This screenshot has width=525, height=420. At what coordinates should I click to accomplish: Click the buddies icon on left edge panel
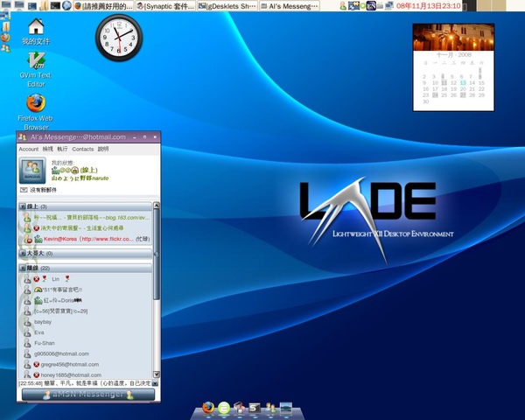[5, 48]
